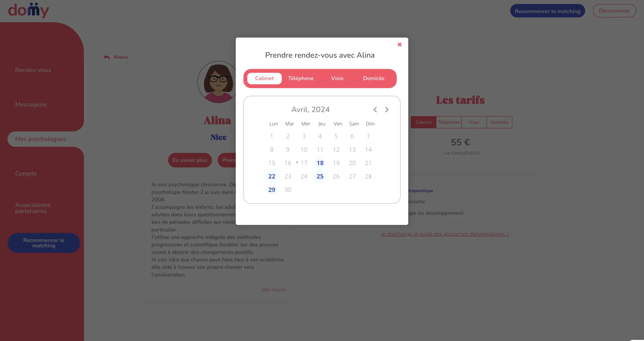Expand the Compte sidebar section

click(26, 173)
